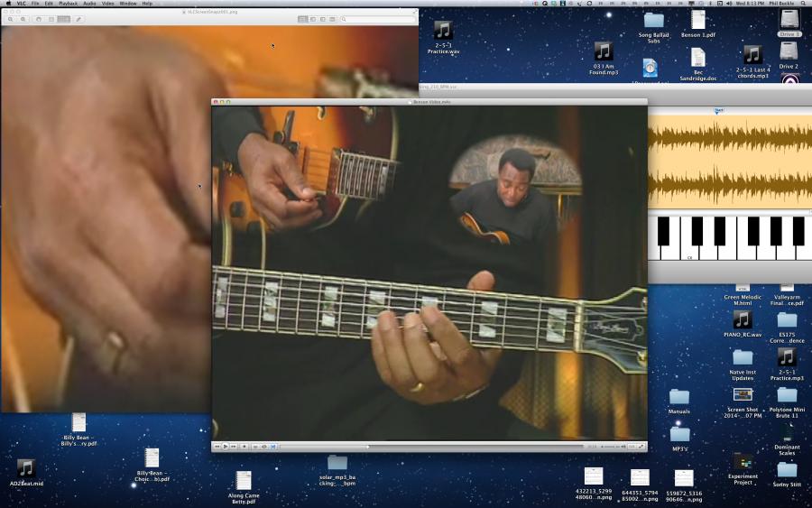Toggle shuffle in VLC controller

(272, 447)
